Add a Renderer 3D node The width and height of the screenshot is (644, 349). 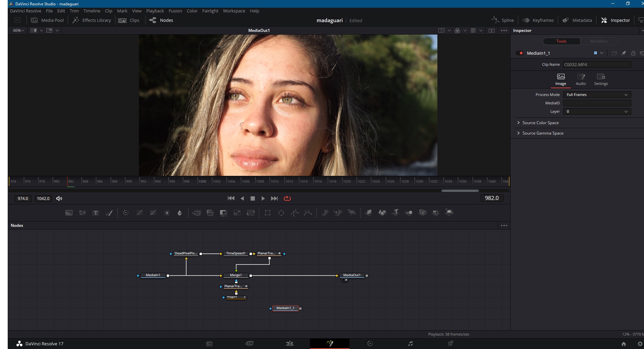coord(449,212)
